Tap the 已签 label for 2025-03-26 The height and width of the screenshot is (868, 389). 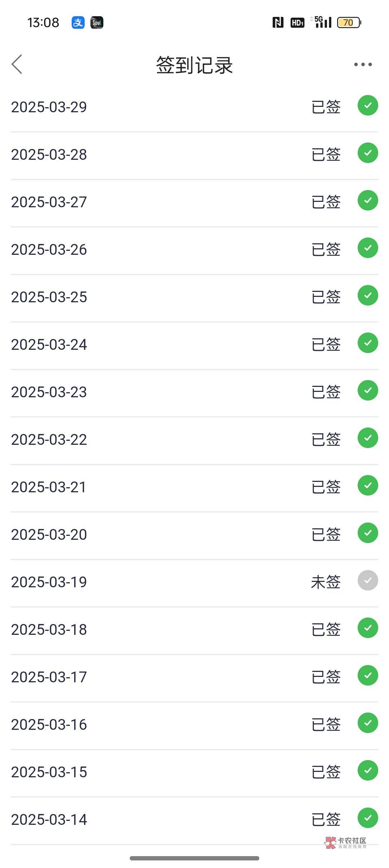click(x=326, y=249)
